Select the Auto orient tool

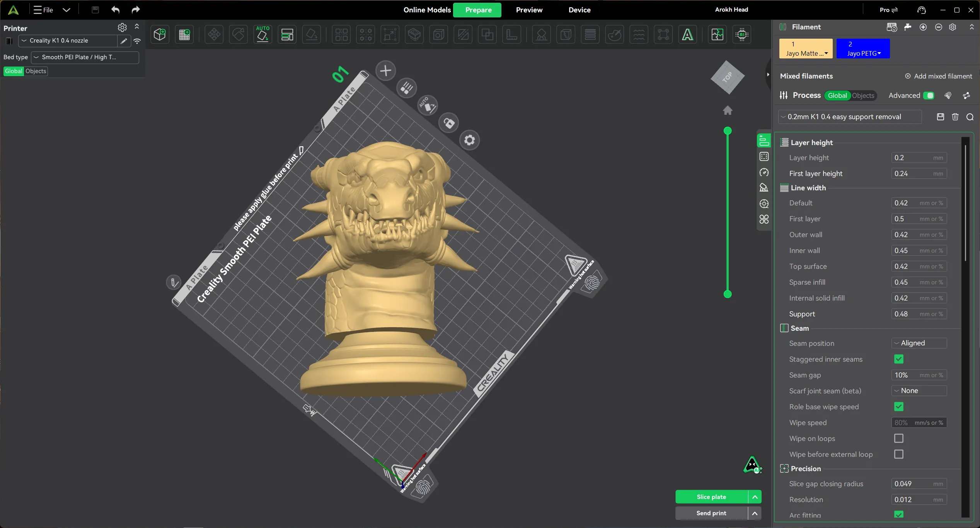pyautogui.click(x=263, y=35)
